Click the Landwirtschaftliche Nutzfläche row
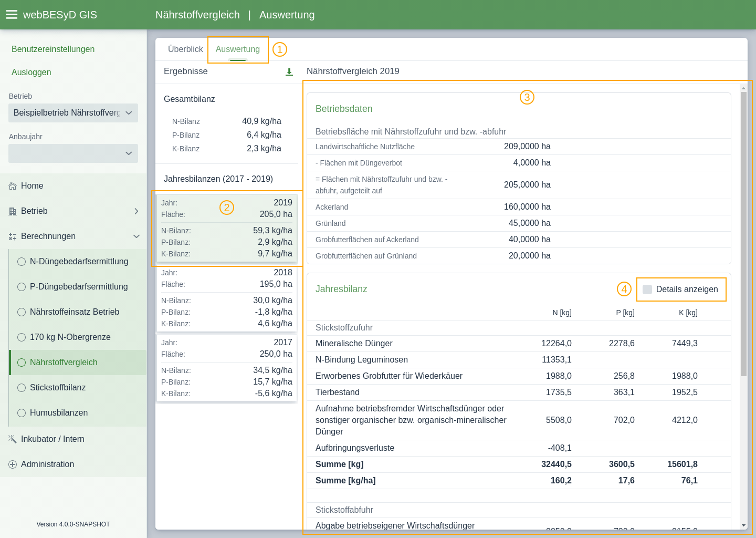This screenshot has width=756, height=538. (519, 147)
